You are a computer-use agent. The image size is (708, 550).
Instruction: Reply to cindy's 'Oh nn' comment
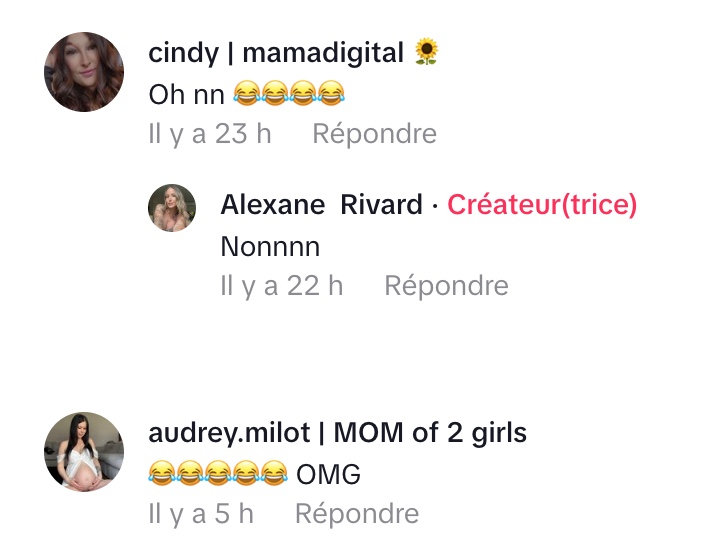point(374,134)
